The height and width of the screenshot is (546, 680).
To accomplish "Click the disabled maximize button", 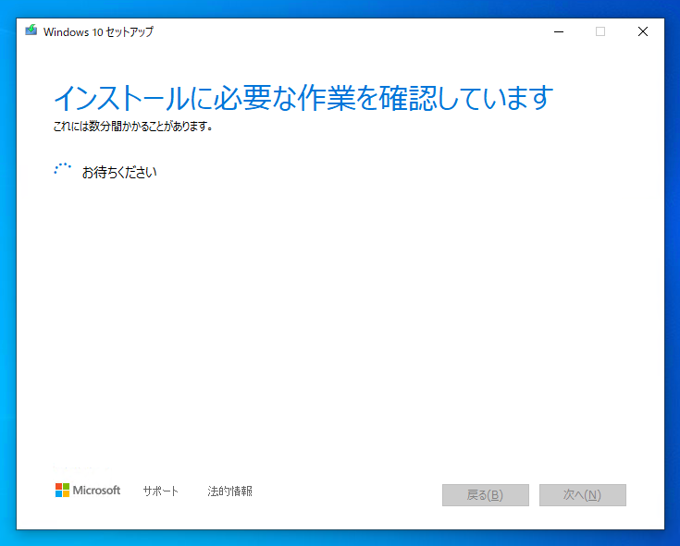I will tap(600, 32).
